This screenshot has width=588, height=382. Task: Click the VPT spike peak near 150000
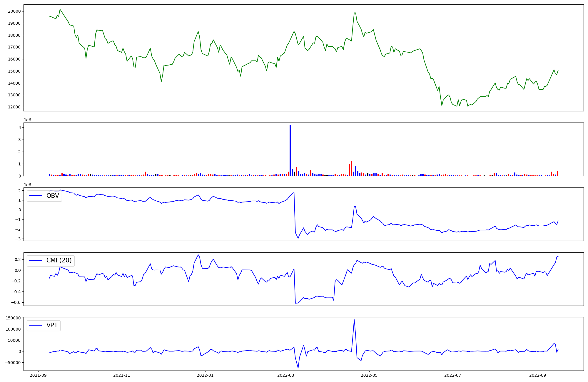tap(354, 320)
